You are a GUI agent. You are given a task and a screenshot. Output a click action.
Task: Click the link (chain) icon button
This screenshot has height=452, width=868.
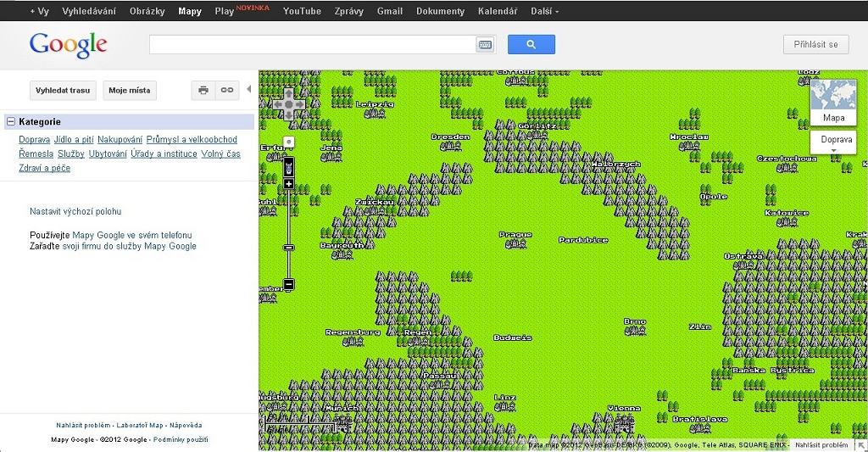coord(226,90)
